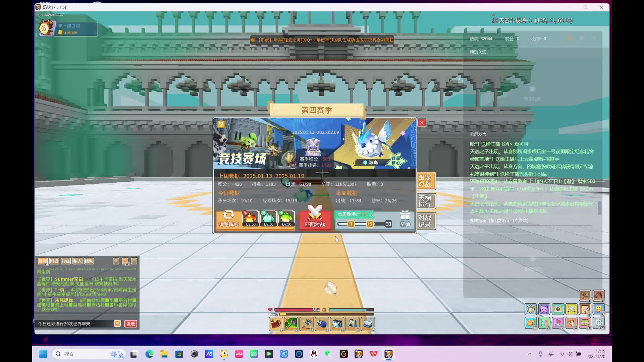This screenshot has width=644, height=362.
Task: Open the quest scroll icon
Action: point(585,309)
